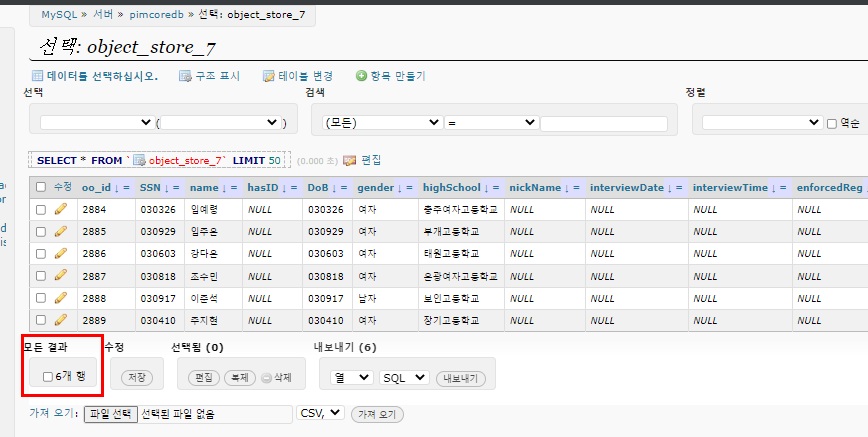Click 편집 link beside the SQL query
Viewport: 868px width, 437px height.
(371, 160)
